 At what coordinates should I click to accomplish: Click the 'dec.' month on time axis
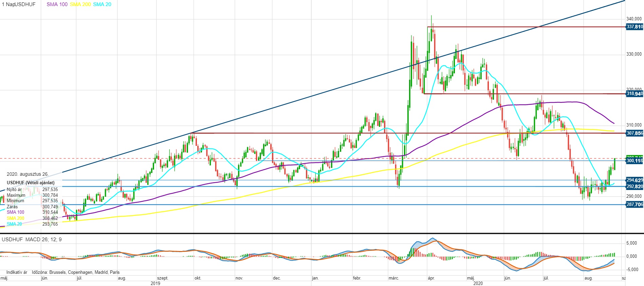[x=277, y=278]
